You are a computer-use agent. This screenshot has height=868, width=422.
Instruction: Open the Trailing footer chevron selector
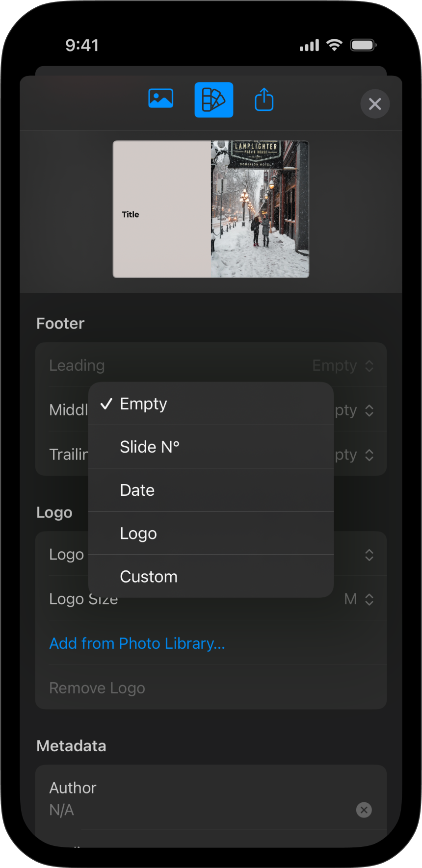[369, 455]
